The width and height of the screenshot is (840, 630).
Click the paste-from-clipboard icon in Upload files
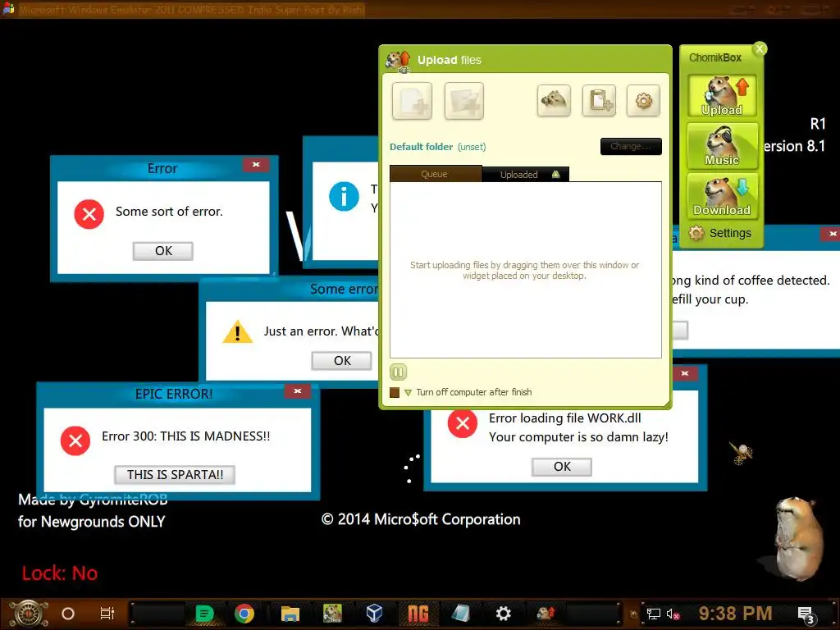[x=599, y=100]
